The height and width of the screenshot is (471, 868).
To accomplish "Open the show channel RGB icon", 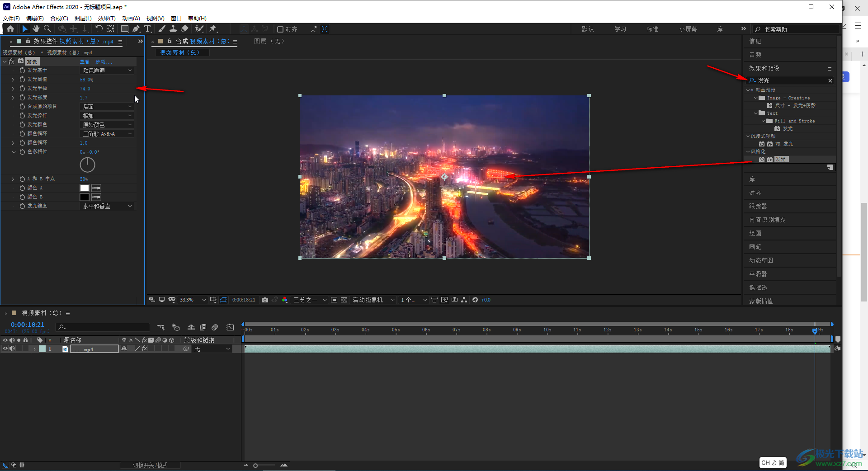I will click(x=285, y=300).
